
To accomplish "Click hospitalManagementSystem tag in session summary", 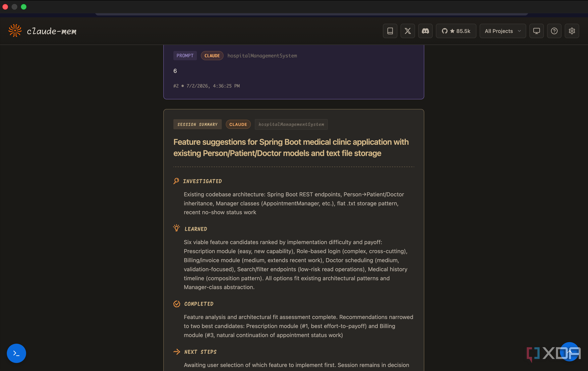I will (291, 124).
